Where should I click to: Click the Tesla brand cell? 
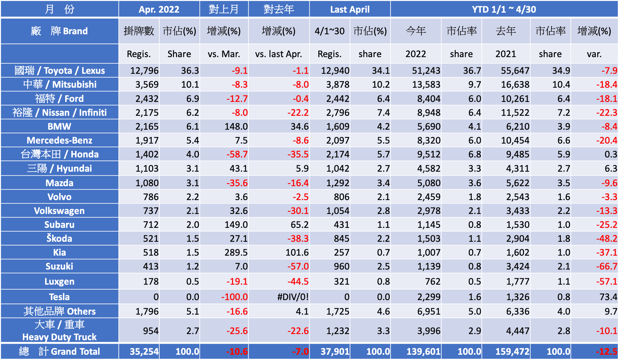pyautogui.click(x=60, y=297)
